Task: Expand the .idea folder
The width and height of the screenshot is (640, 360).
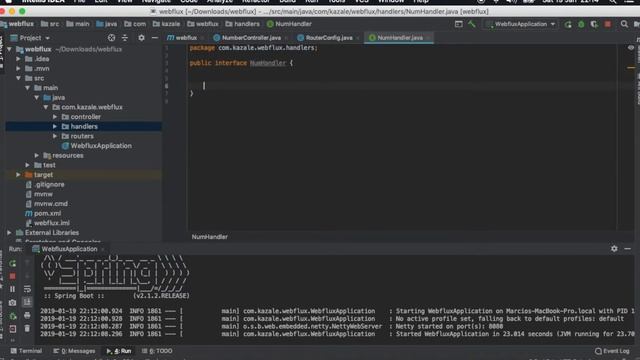Action: point(18,59)
